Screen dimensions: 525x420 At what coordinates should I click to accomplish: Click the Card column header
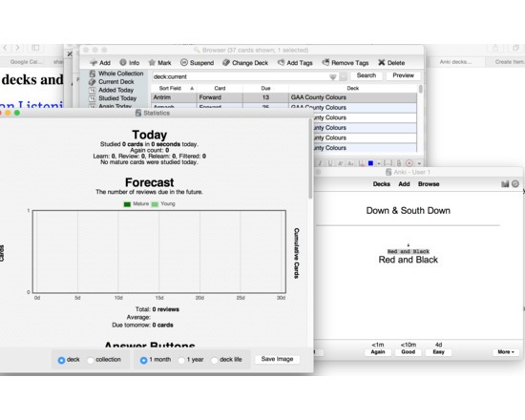tap(220, 88)
